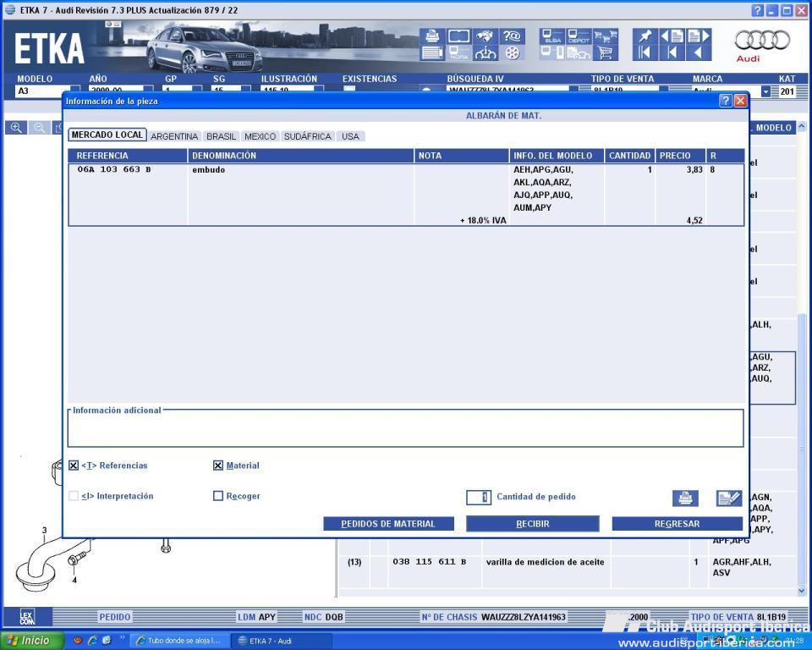812x650 pixels.
Task: Open the Windows Inicio start button
Action: click(x=32, y=641)
